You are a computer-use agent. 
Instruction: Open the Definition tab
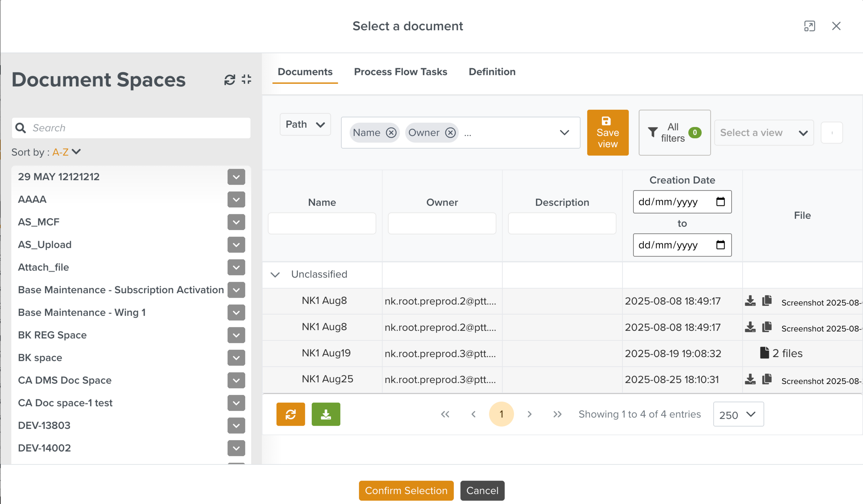point(492,72)
